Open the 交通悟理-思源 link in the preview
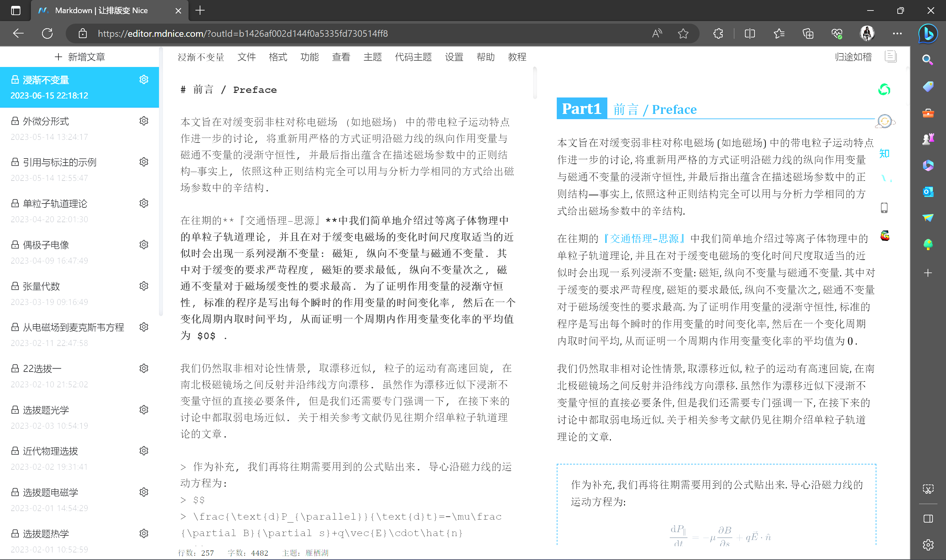The height and width of the screenshot is (560, 946). click(643, 238)
